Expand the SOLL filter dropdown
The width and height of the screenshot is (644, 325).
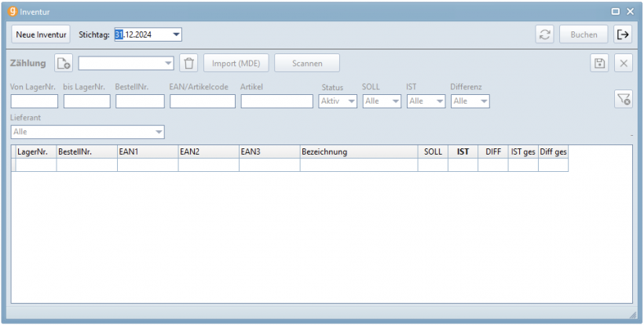(x=395, y=101)
